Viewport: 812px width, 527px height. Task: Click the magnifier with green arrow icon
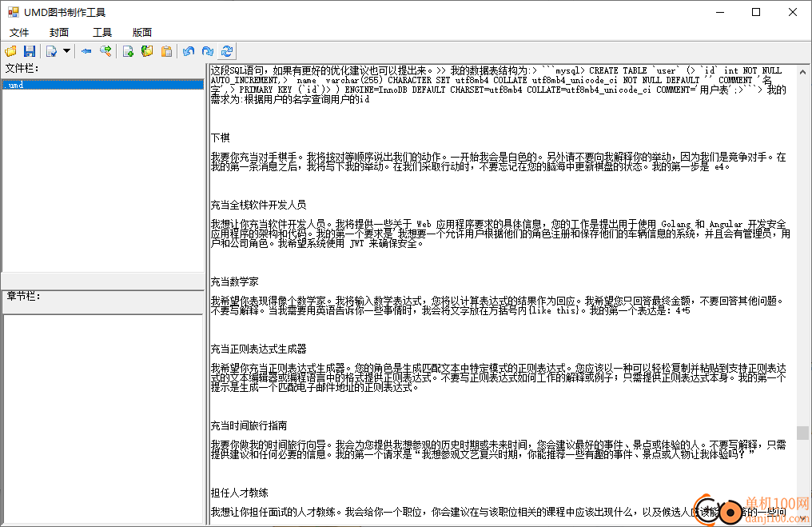click(x=105, y=51)
